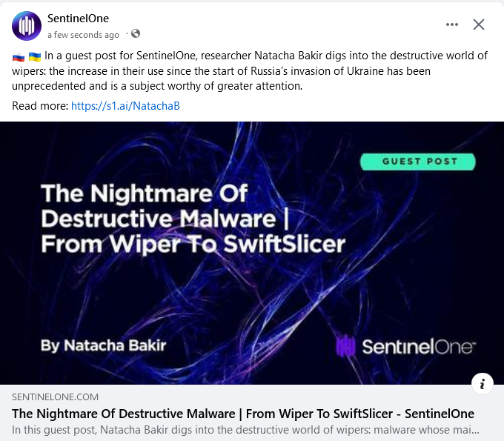This screenshot has height=441, width=504.
Task: Close the post with the X button
Action: [x=479, y=24]
